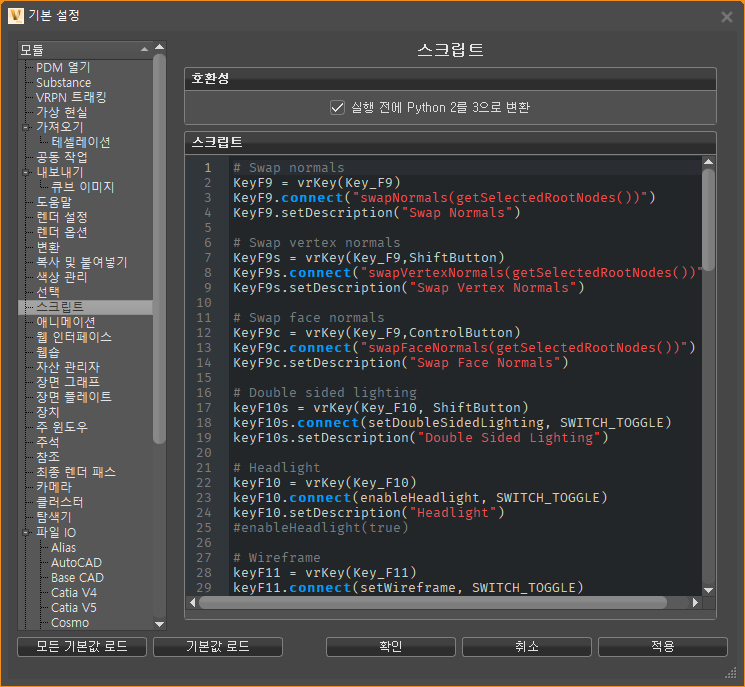Collapse the 파일 IO tree node
The height and width of the screenshot is (687, 745).
coord(25,533)
